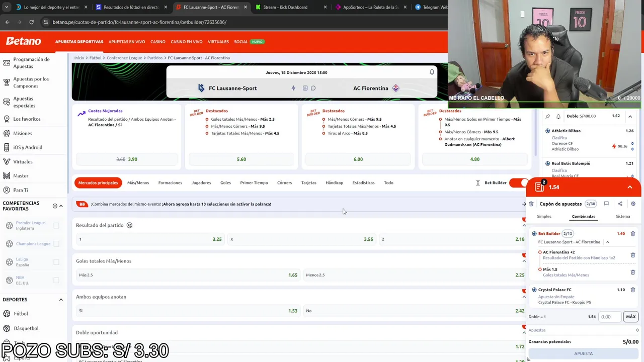Screen dimensions: 644x362
Task: Switch to Córners markets tab
Action: (284, 183)
